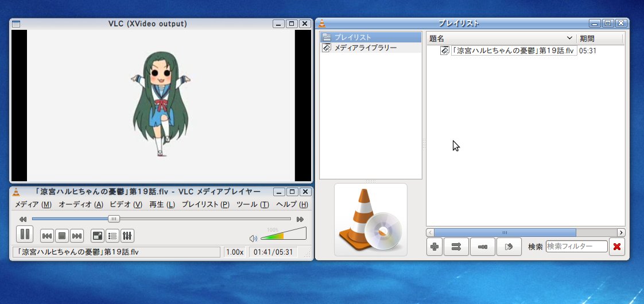Clear search filter red X icon
644x304 pixels.
617,247
